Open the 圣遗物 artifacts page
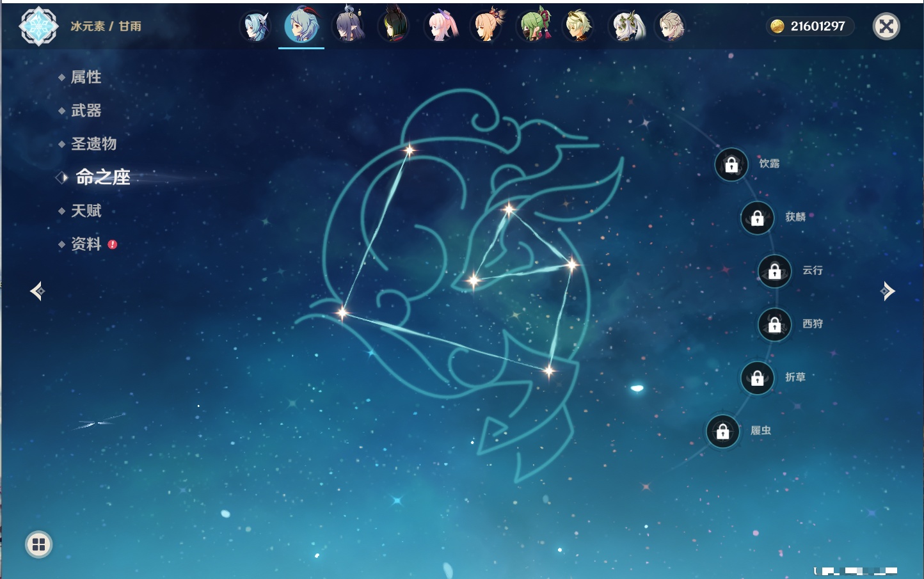The width and height of the screenshot is (924, 579). click(x=93, y=144)
